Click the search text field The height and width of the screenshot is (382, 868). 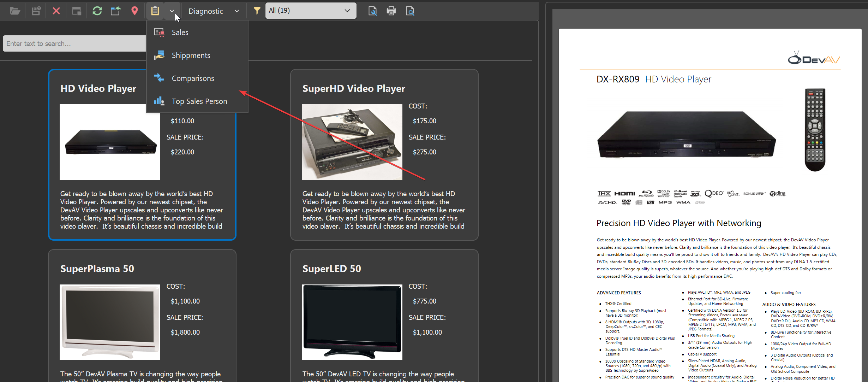point(74,43)
